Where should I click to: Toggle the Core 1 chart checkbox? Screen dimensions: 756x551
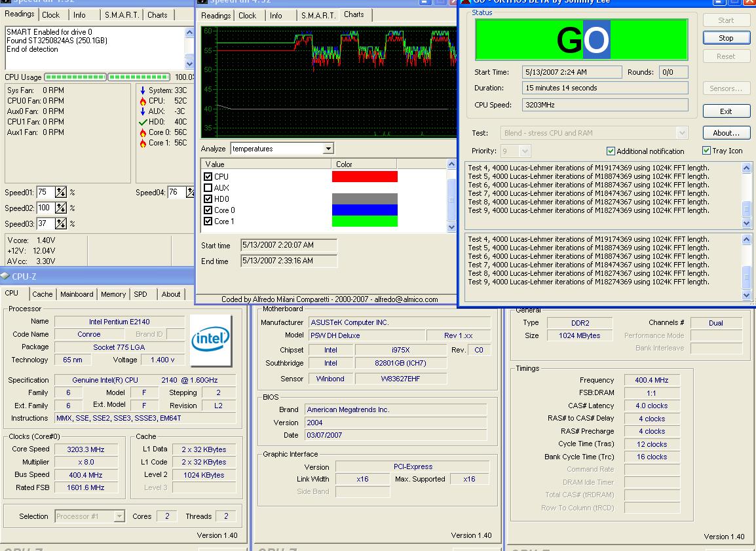(x=208, y=221)
